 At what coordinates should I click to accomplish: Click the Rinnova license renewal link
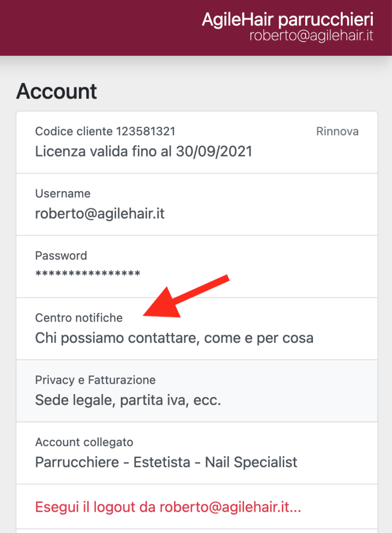point(337,132)
